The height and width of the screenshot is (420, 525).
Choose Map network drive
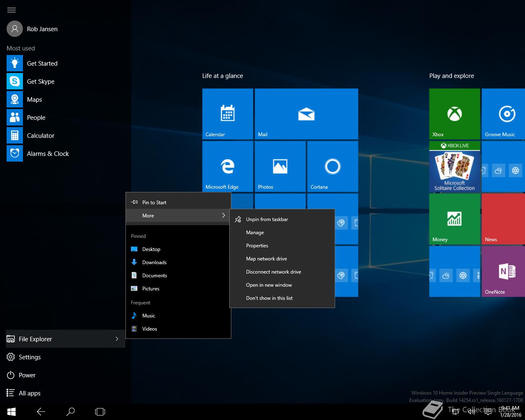[x=282, y=259]
